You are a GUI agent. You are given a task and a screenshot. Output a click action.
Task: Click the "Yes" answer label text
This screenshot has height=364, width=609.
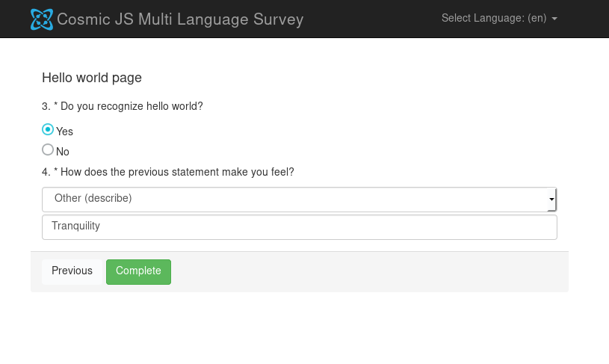(x=65, y=132)
